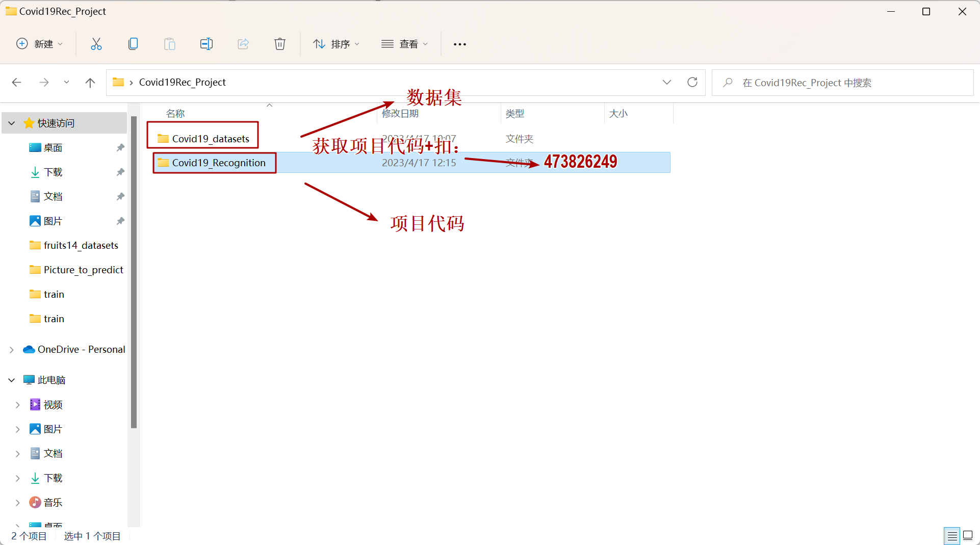Click the Rename icon in toolbar

(207, 44)
